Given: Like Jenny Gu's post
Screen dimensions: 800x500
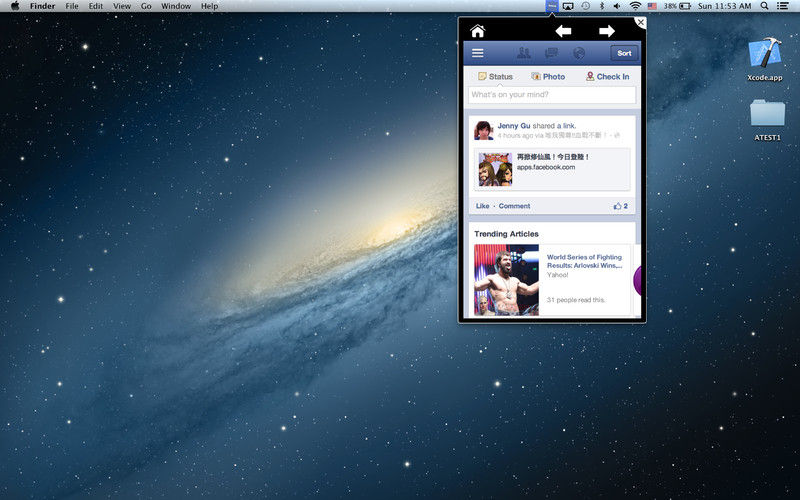Looking at the screenshot, I should coord(482,206).
